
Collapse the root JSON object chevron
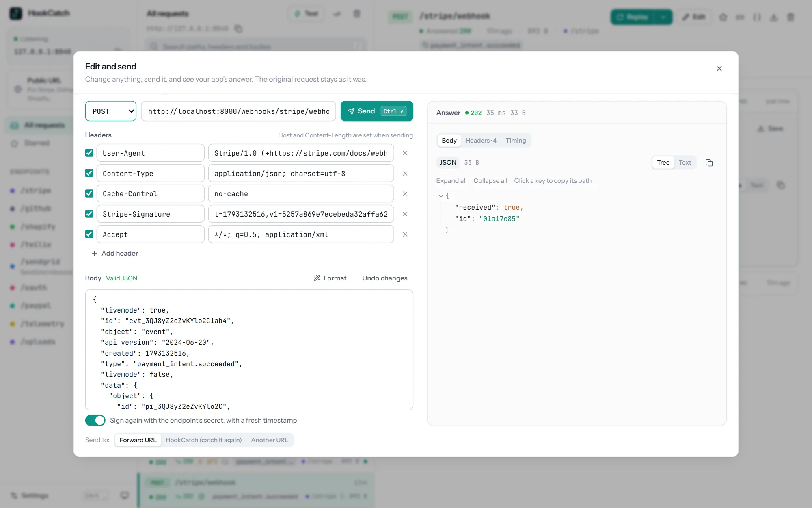[x=441, y=196]
